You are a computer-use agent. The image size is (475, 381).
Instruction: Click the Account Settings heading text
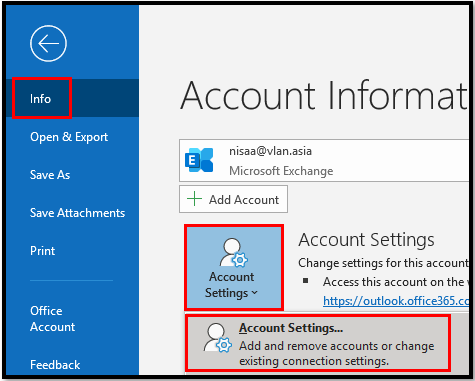[366, 240]
